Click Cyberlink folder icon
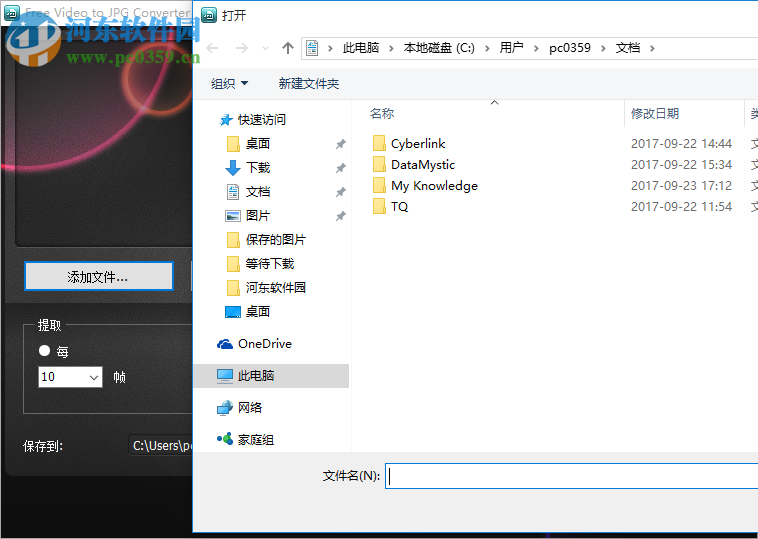 click(x=379, y=143)
